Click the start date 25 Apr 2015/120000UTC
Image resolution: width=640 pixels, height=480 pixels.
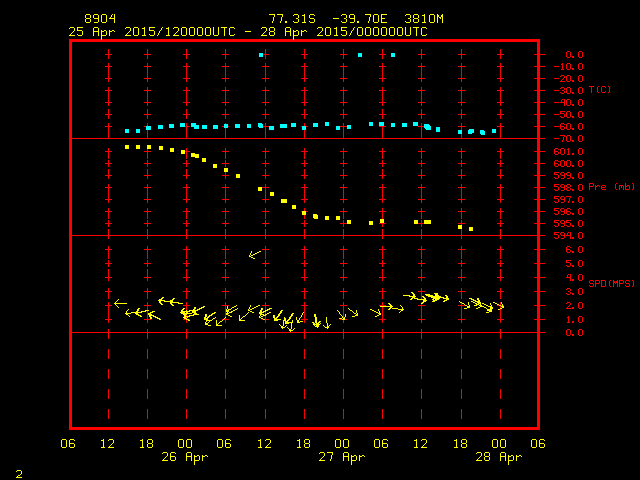click(152, 32)
